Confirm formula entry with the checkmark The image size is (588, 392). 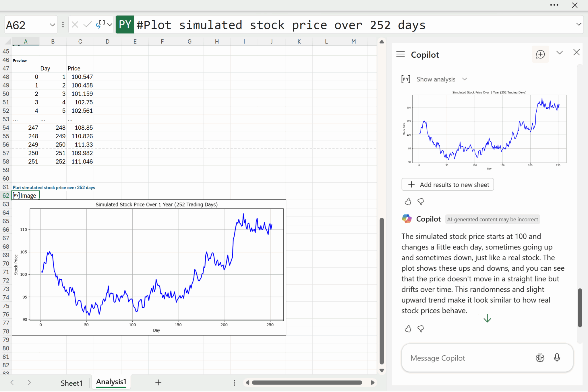tap(87, 25)
